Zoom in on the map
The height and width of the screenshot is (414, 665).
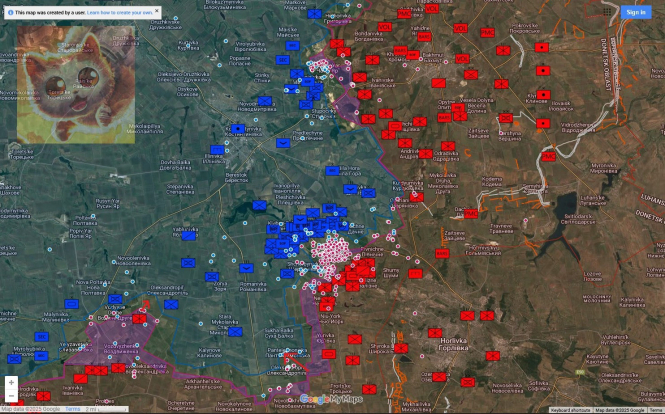[11, 382]
